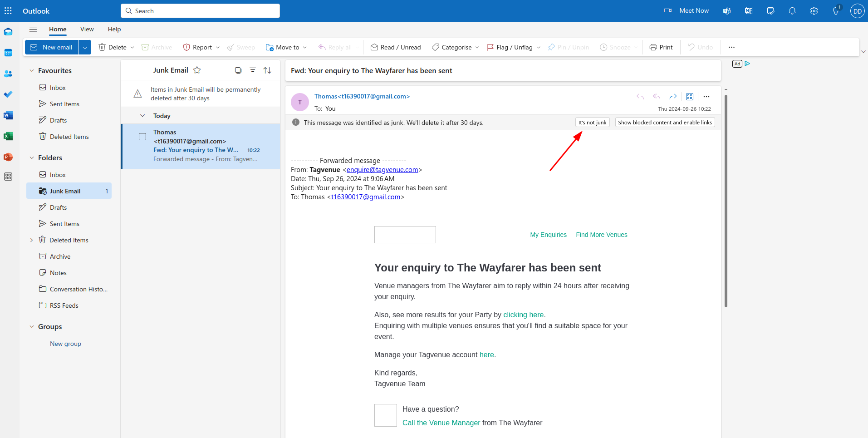Click the select all messages icon
Screen dimensions: 868x438
(x=238, y=70)
